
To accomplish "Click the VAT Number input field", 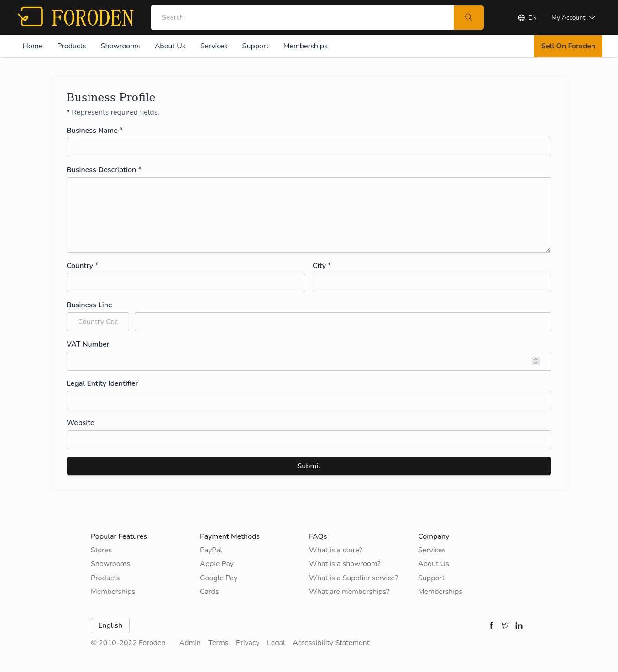I will click(309, 361).
